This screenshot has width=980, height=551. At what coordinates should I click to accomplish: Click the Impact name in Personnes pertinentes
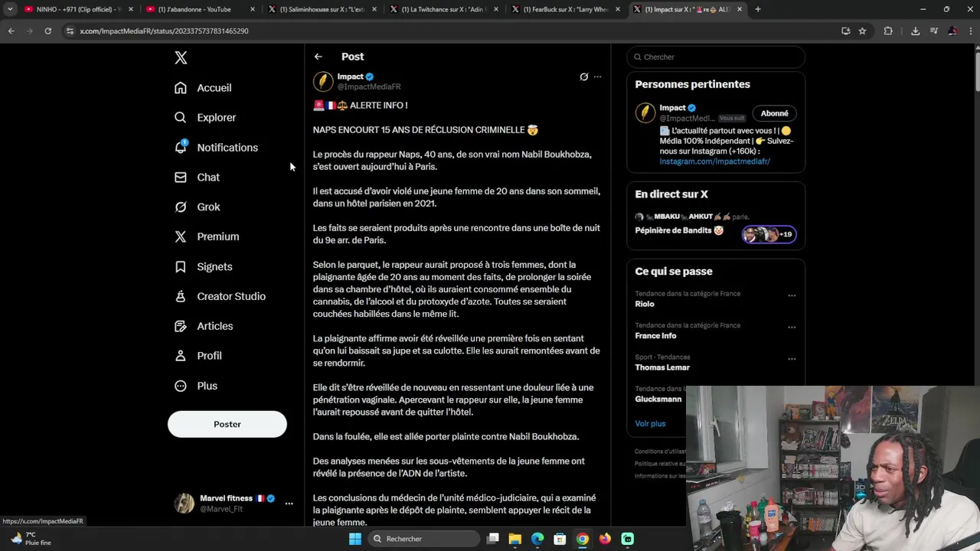point(673,108)
